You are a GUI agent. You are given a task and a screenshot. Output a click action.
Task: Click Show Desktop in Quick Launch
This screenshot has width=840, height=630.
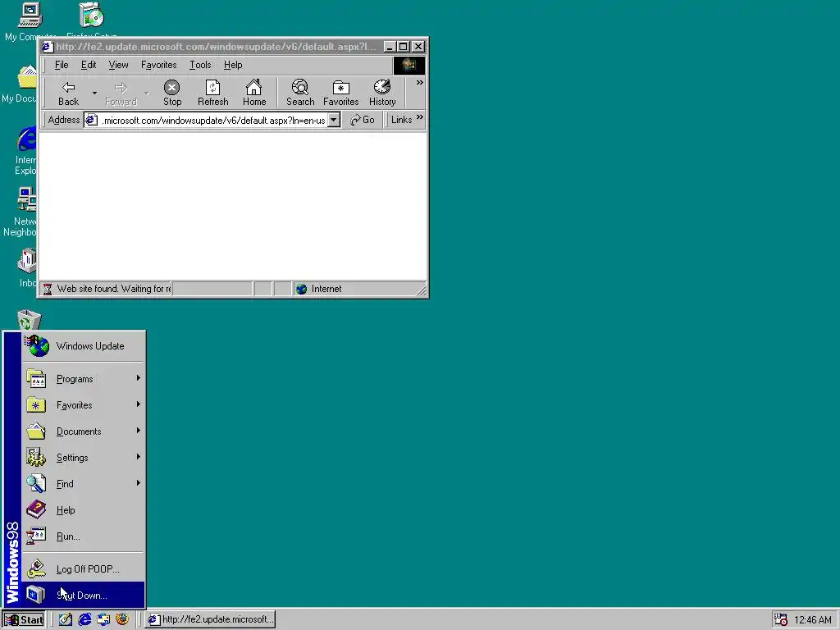click(66, 619)
